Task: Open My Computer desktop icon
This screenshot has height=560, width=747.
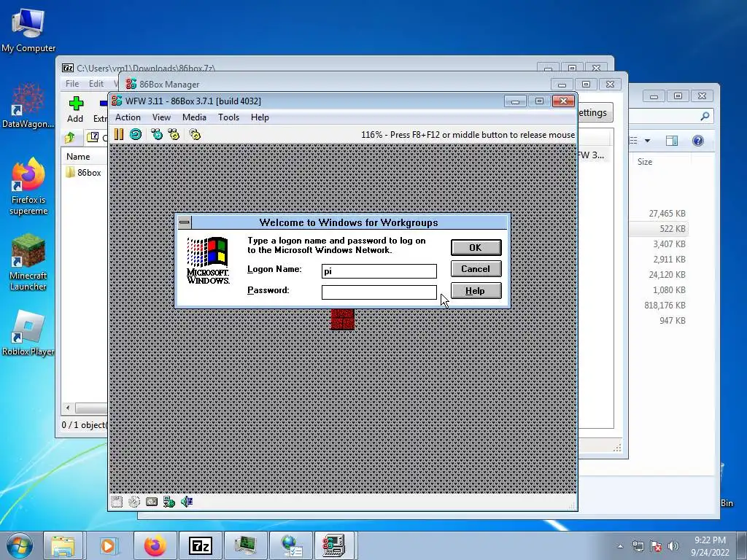Action: 28,29
